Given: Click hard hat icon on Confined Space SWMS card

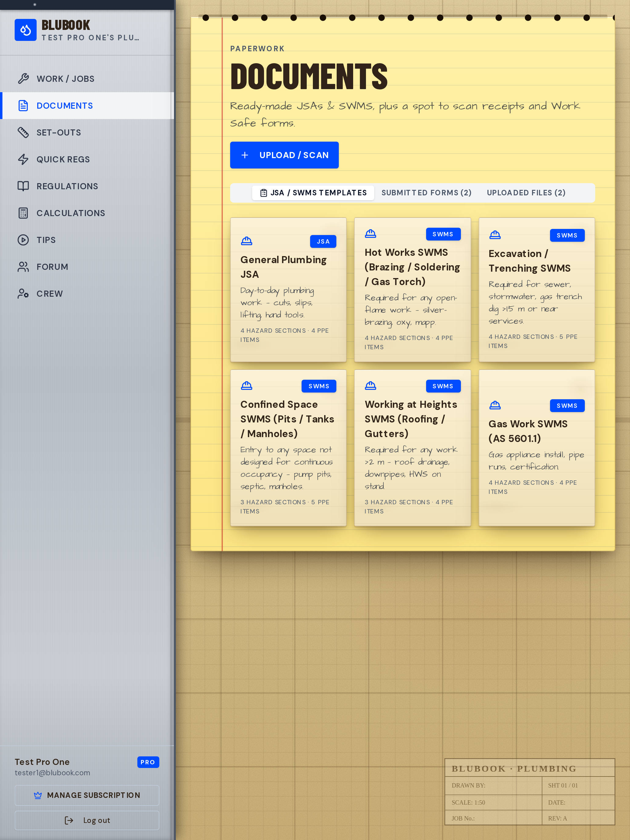Looking at the screenshot, I should click(246, 386).
